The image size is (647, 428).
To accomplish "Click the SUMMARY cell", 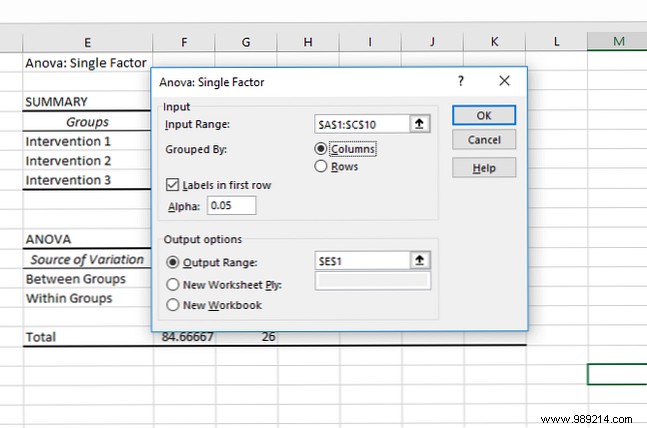I will [87, 102].
